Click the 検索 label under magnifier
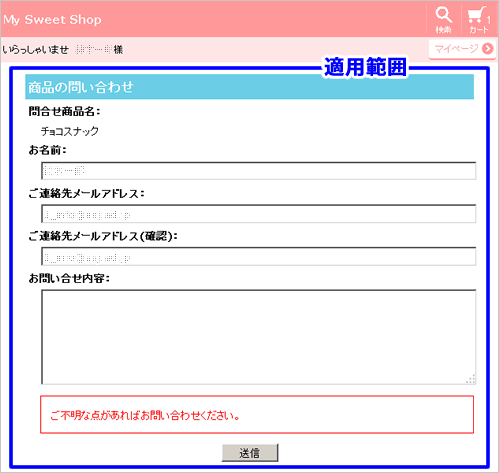Viewport: 499px width, 473px height. tap(444, 30)
